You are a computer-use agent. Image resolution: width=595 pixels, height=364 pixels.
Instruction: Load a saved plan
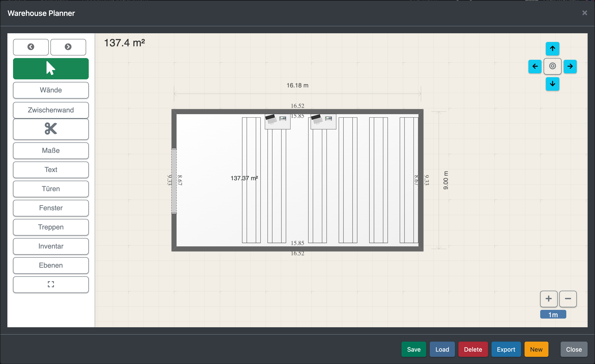tap(442, 349)
